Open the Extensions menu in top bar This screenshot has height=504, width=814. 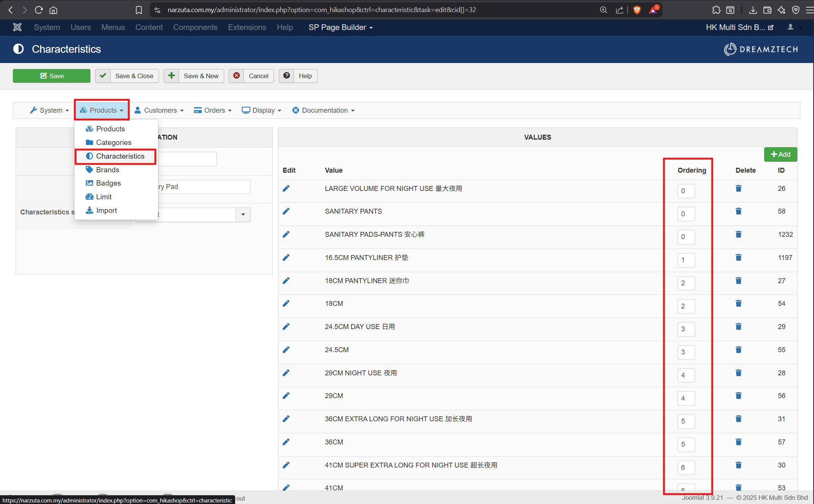pos(247,27)
